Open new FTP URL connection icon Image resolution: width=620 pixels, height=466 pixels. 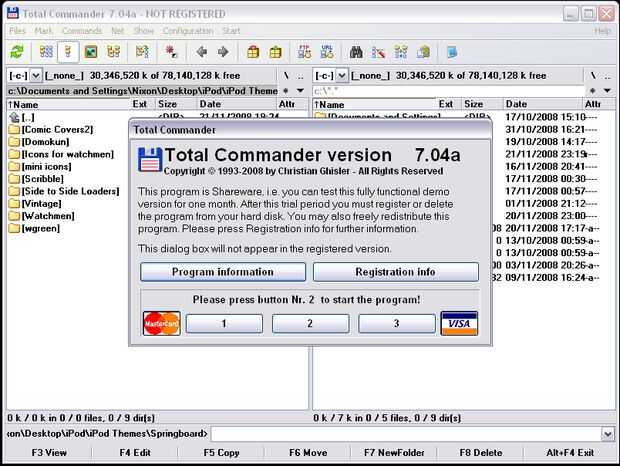327,52
